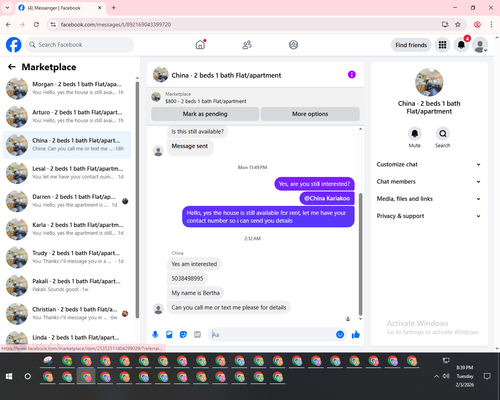Screen dimensions: 500x400
Task: View site information icon in address bar
Action: click(53, 24)
